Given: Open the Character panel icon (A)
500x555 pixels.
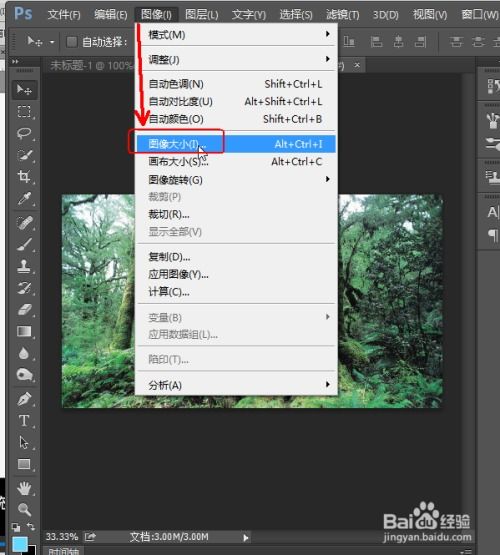Looking at the screenshot, I should tap(493, 213).
